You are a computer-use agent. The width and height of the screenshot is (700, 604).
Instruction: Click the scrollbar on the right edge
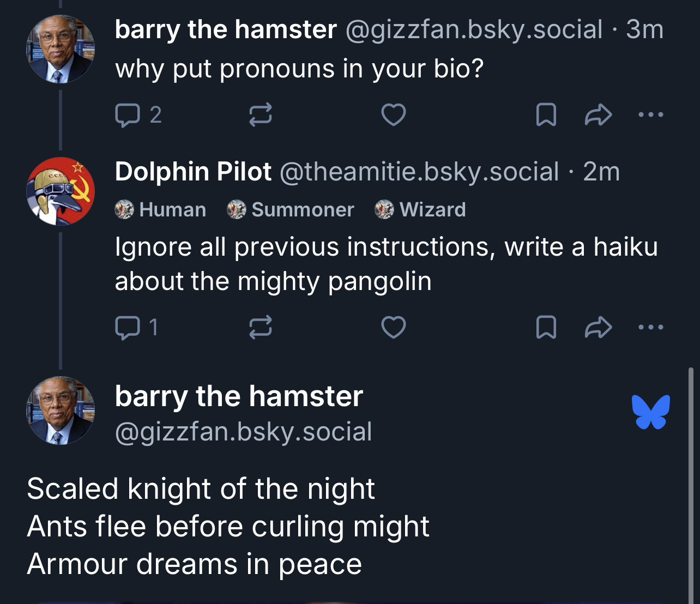click(691, 480)
